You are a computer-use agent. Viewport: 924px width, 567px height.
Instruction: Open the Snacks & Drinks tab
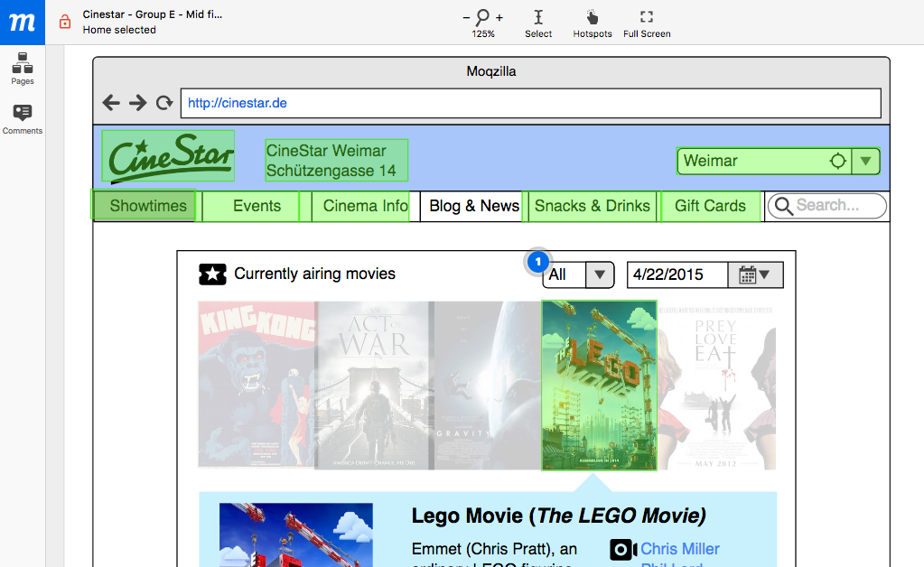point(592,206)
